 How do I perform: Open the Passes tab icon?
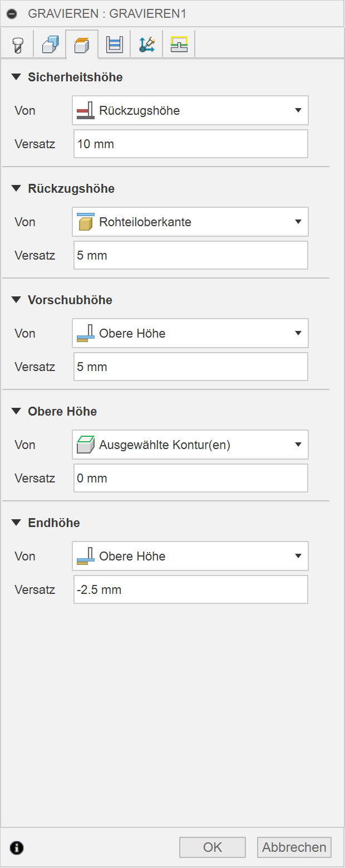[x=115, y=44]
